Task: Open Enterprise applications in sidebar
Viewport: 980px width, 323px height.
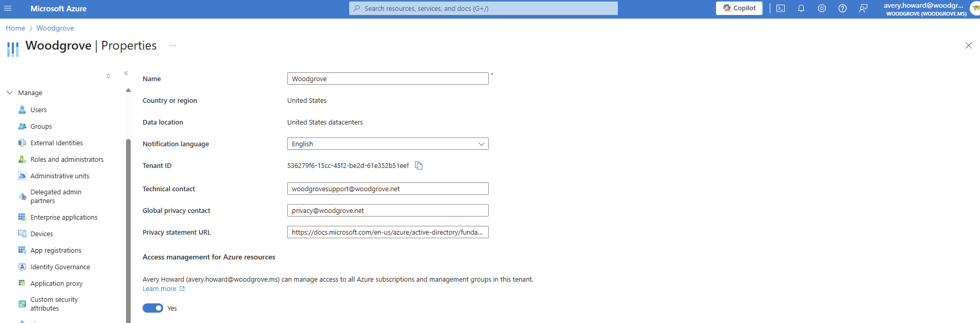Action: coord(64,218)
